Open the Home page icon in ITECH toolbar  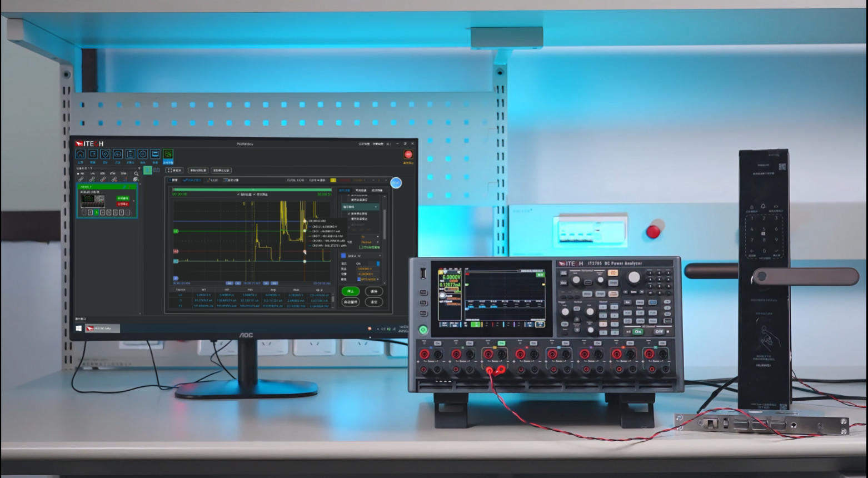point(81,154)
